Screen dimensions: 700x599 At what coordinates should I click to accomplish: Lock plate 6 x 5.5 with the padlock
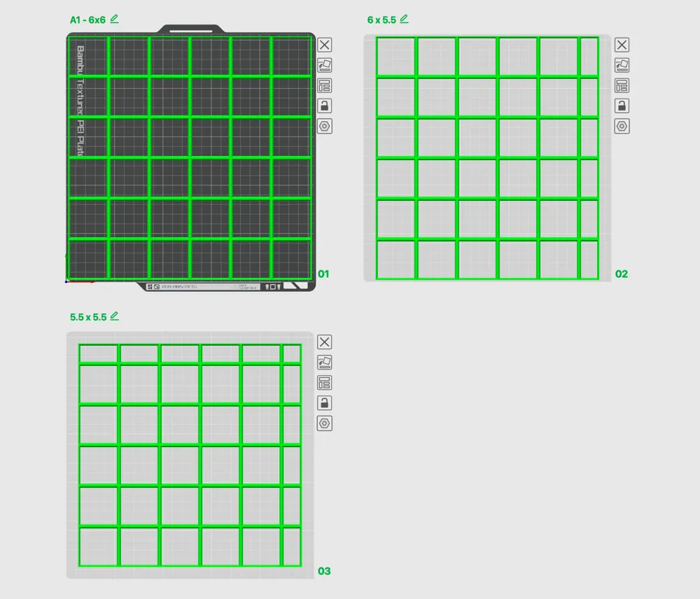622,106
